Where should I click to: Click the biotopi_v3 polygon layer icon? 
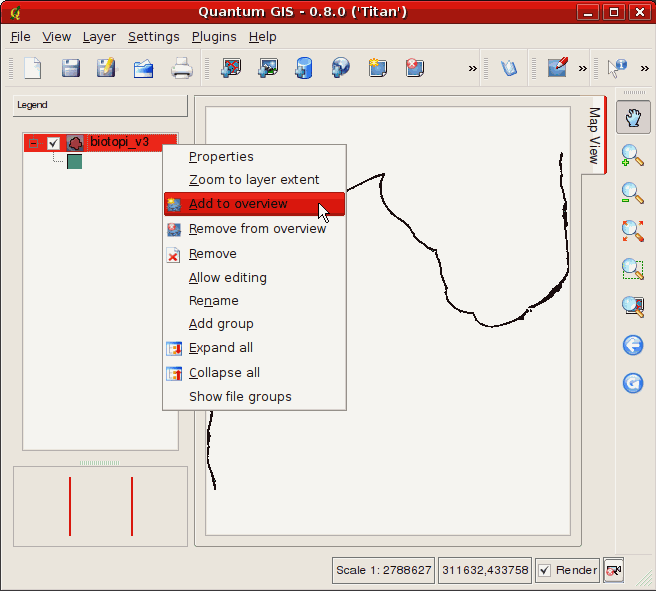tap(75, 143)
